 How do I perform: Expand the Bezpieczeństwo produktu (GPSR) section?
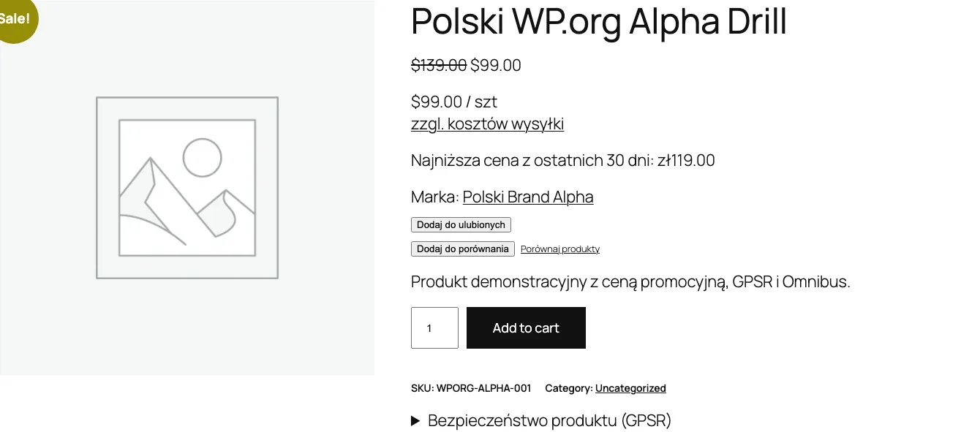pyautogui.click(x=550, y=420)
